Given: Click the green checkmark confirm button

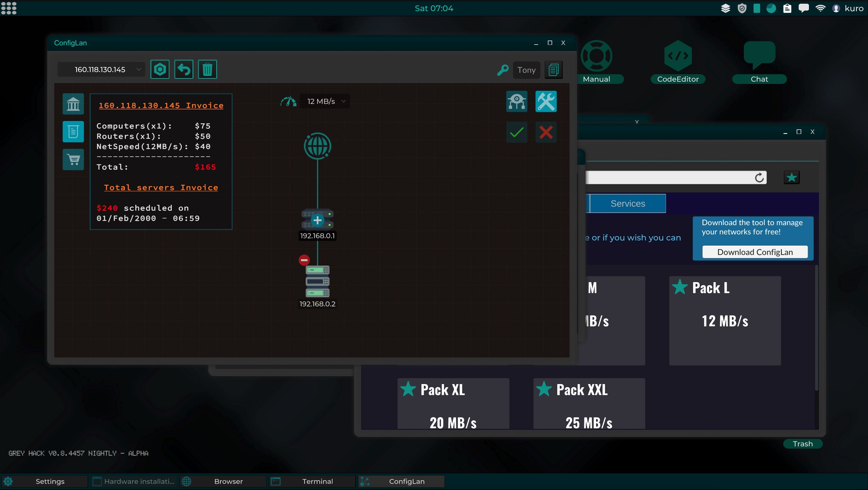Looking at the screenshot, I should pyautogui.click(x=517, y=132).
